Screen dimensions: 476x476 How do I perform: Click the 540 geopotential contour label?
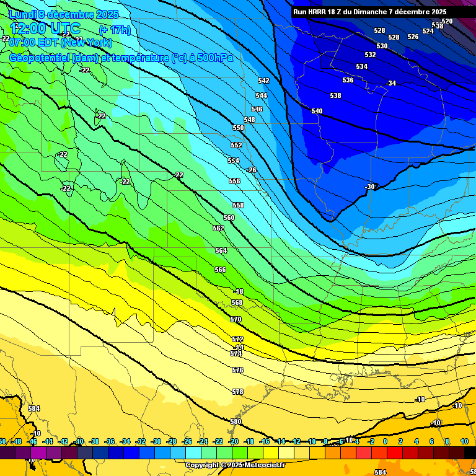(x=317, y=111)
